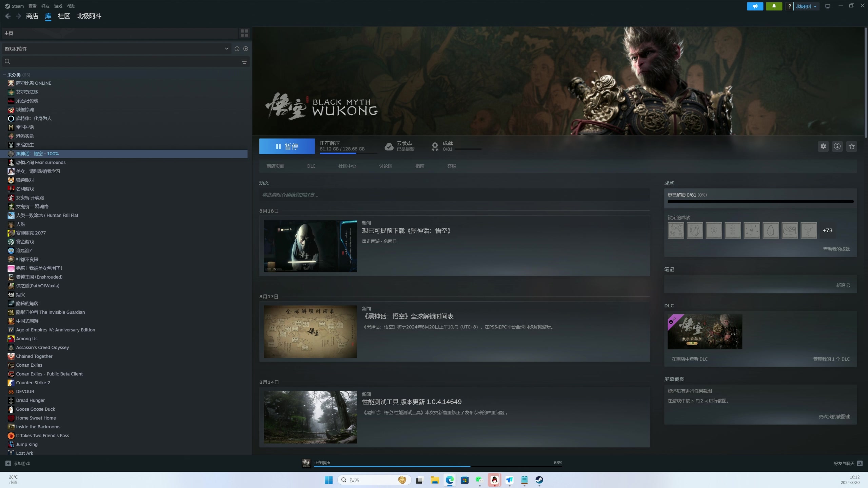The width and height of the screenshot is (868, 488).
Task: Open DLC tab under game header
Action: point(311,166)
